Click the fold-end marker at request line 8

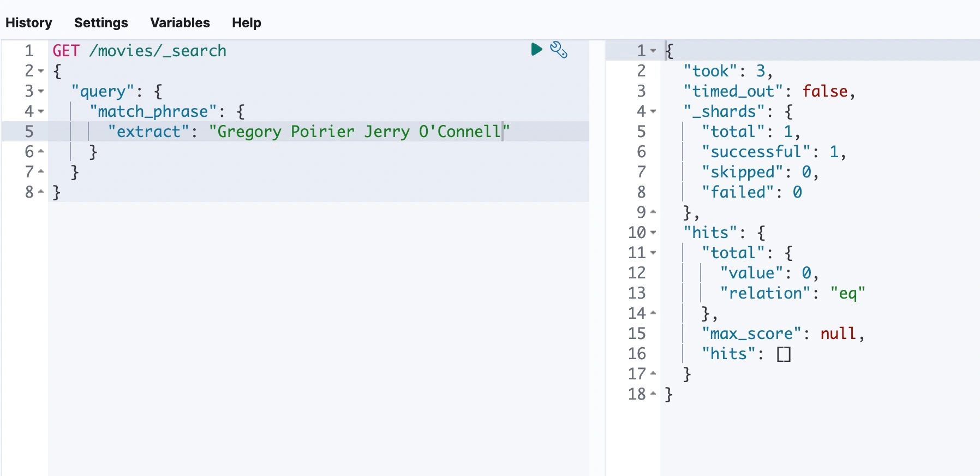[41, 192]
